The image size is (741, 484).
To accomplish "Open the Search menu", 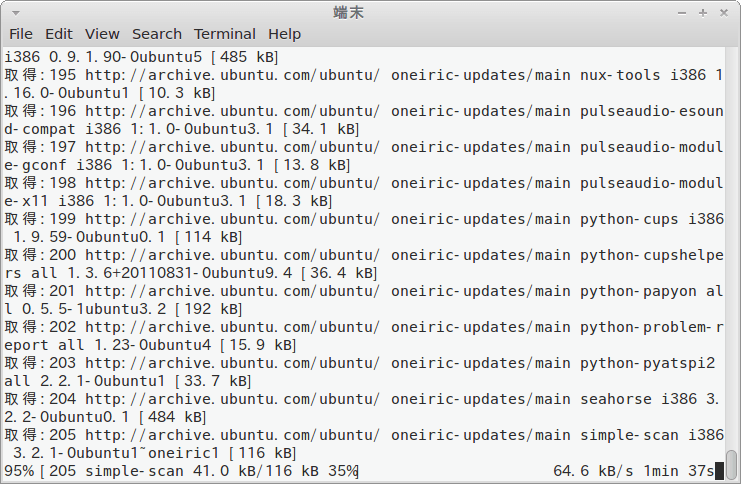I will click(x=156, y=34).
